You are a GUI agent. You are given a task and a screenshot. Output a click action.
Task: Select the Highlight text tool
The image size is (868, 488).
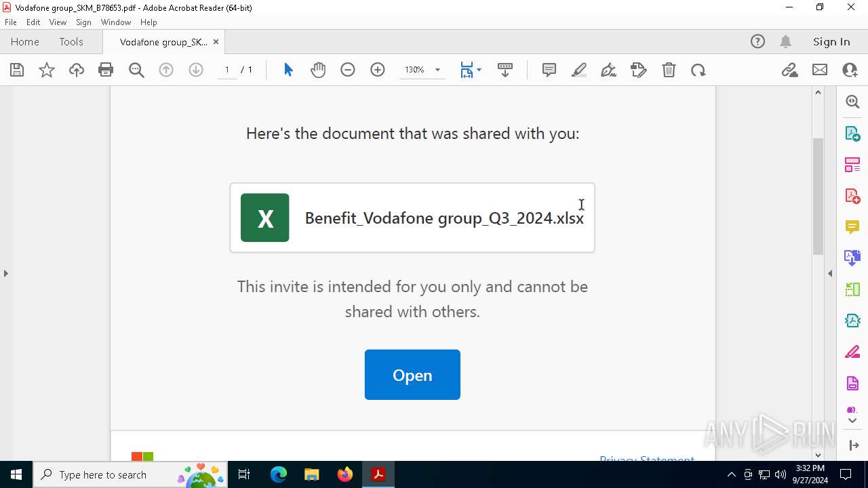(579, 70)
